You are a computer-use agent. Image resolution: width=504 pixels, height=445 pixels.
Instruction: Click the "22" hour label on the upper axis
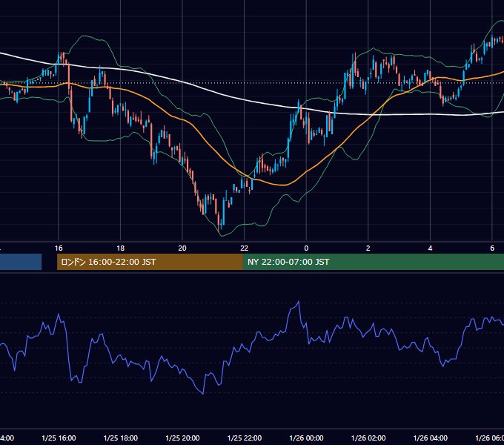pos(245,248)
